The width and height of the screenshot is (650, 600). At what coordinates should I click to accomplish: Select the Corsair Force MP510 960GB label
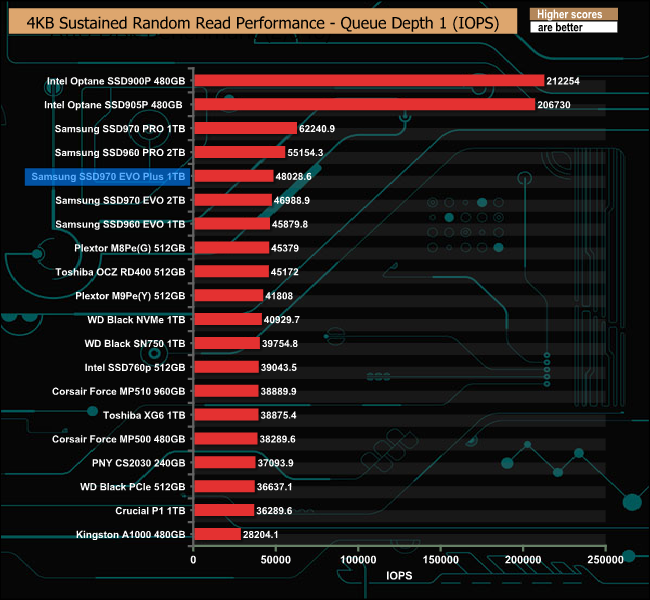[119, 391]
